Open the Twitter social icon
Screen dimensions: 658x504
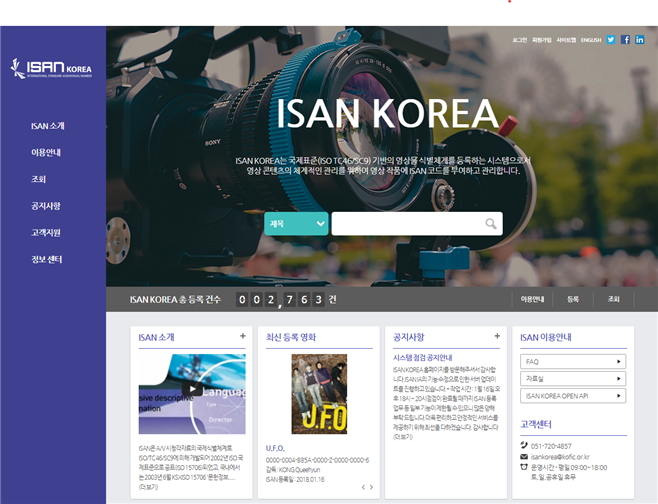click(x=611, y=40)
